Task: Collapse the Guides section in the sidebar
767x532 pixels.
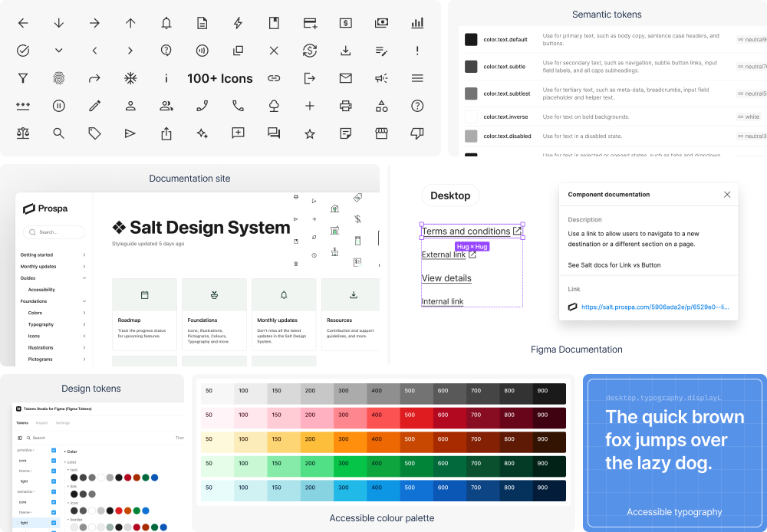Action: 84,277
